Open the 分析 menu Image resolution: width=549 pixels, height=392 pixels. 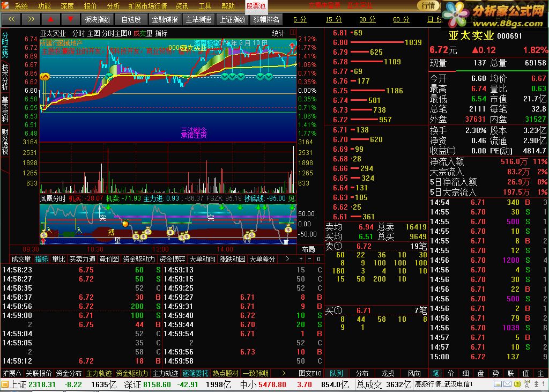[x=114, y=6]
